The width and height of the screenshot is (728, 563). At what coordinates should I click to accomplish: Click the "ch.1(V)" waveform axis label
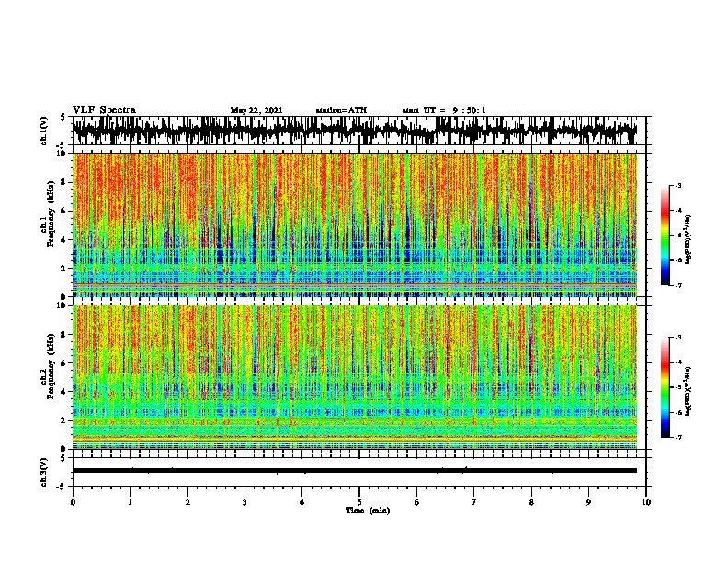(43, 131)
